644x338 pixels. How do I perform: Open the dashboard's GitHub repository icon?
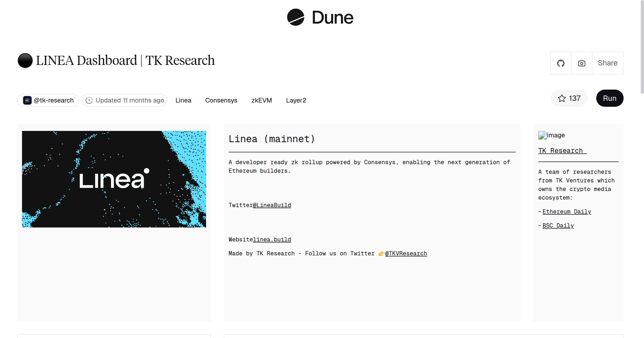(x=561, y=63)
